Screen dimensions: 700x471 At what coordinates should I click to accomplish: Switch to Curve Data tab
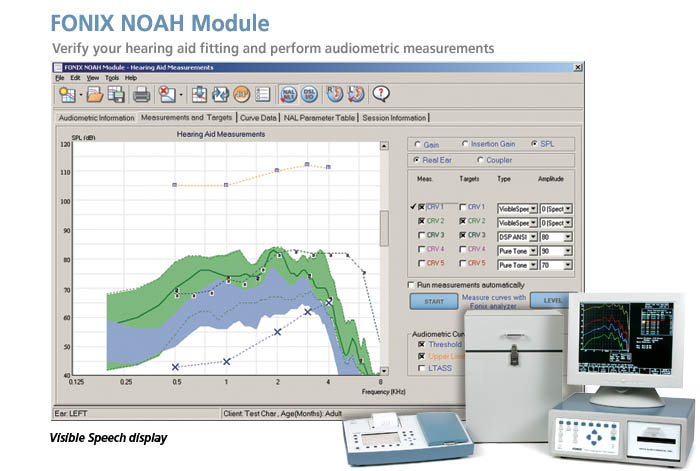258,118
